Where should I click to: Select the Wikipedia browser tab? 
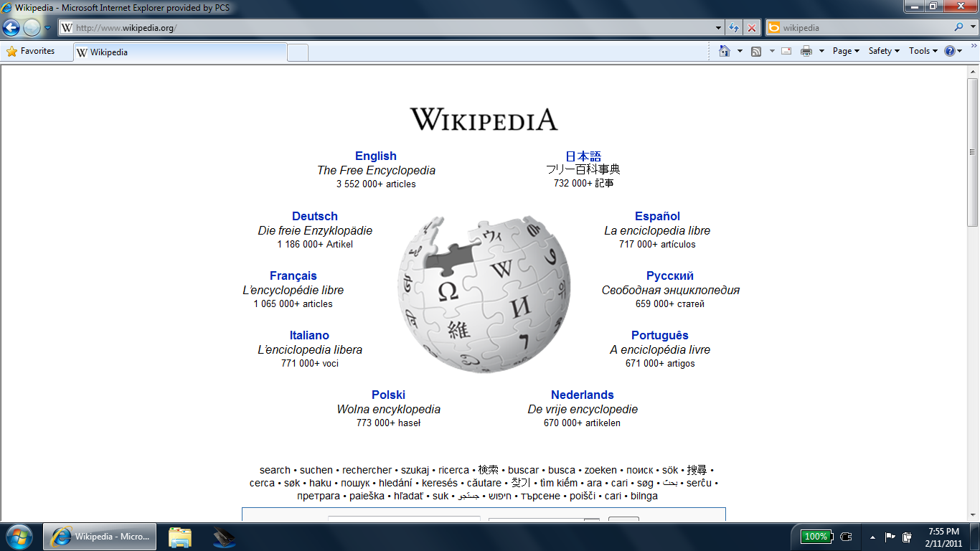point(179,52)
